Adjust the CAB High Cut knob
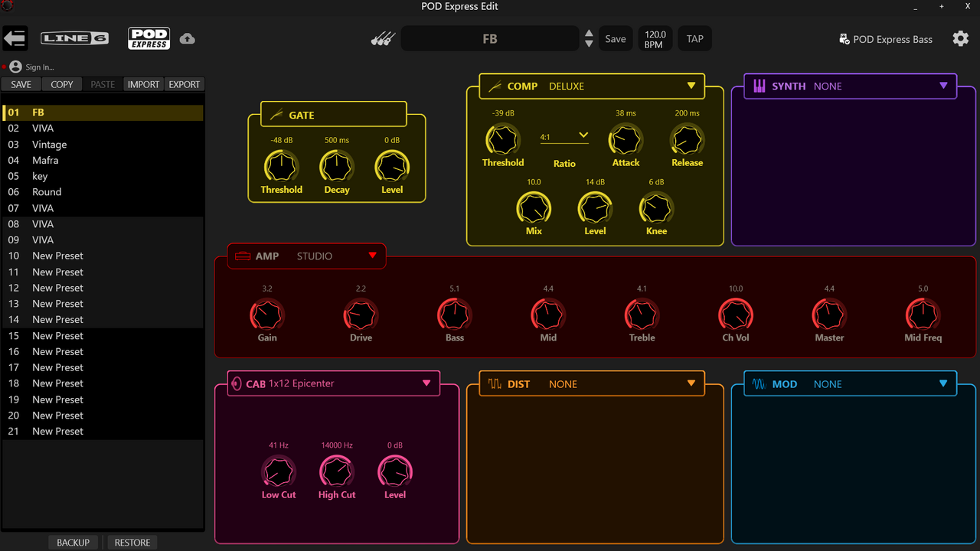980x551 pixels. point(337,471)
